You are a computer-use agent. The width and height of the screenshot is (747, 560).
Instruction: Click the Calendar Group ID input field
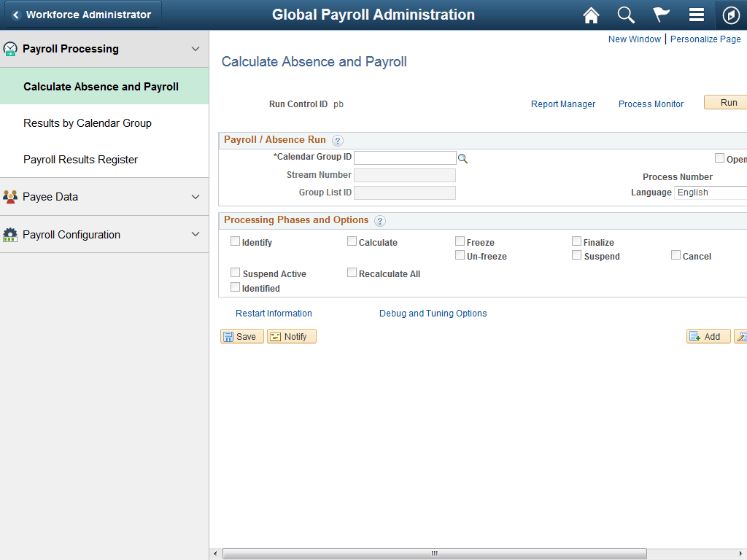(x=405, y=157)
